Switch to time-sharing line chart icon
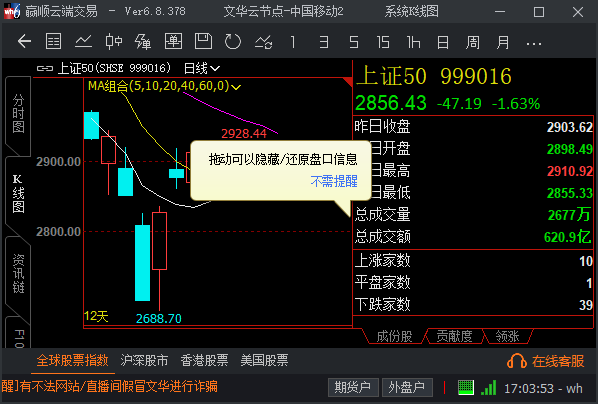The width and height of the screenshot is (598, 404). pos(83,41)
